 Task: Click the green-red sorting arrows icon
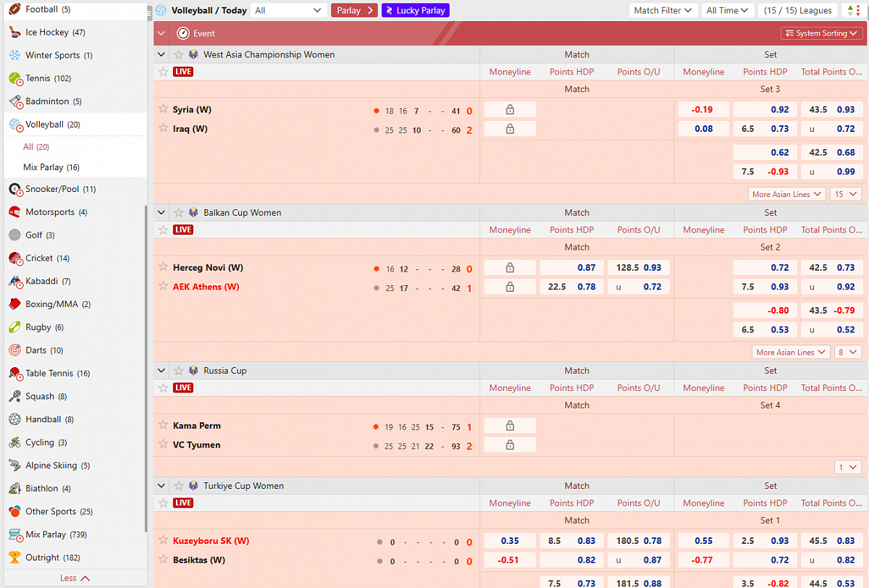(x=852, y=10)
